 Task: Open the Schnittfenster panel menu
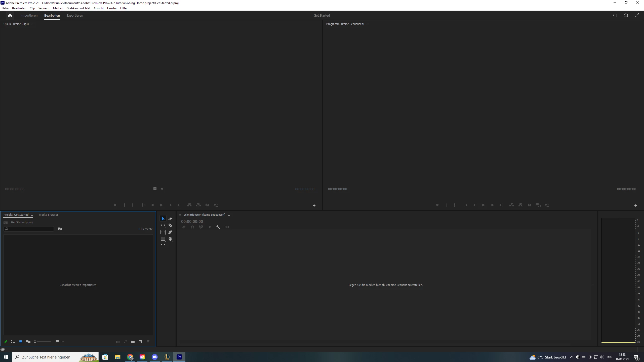(229, 215)
